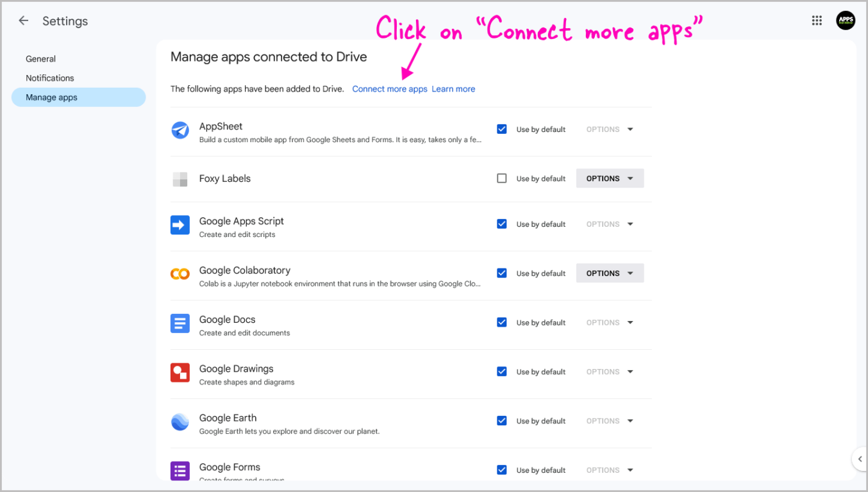Go back using the Settings arrow
Image resolution: width=868 pixels, height=492 pixels.
(x=24, y=21)
